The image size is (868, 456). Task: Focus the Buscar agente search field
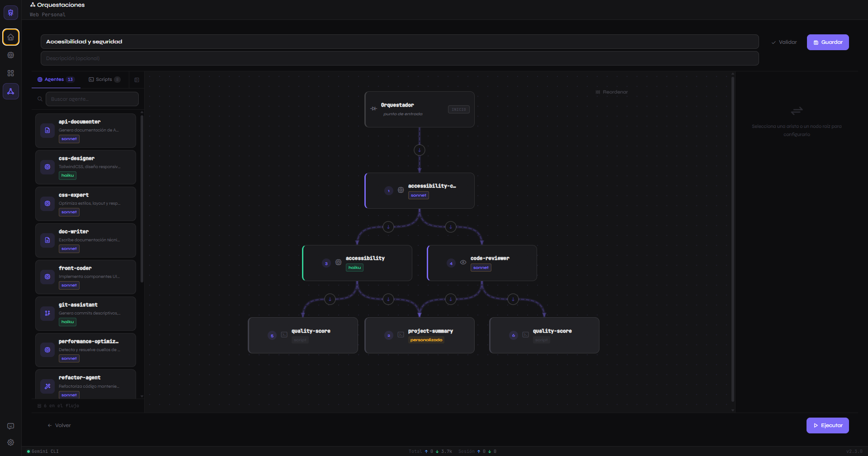(x=92, y=99)
